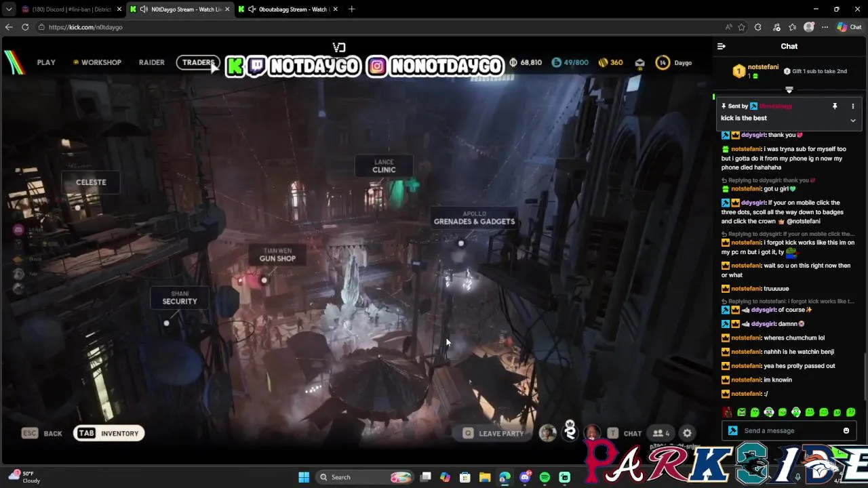Click the pin icon on the pinned message

click(835, 106)
